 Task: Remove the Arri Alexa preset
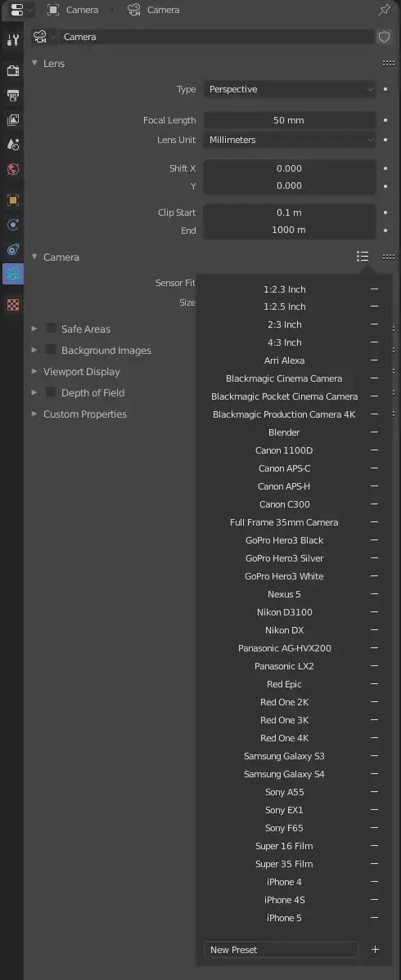374,360
